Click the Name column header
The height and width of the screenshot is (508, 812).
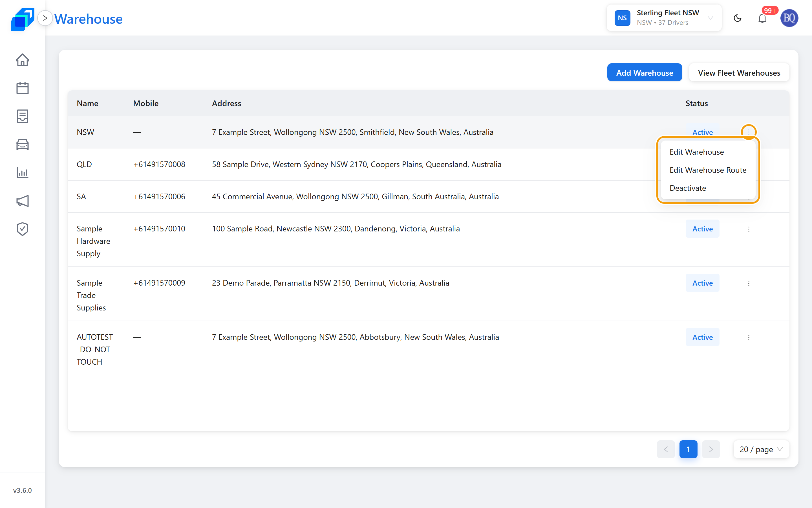tap(88, 103)
